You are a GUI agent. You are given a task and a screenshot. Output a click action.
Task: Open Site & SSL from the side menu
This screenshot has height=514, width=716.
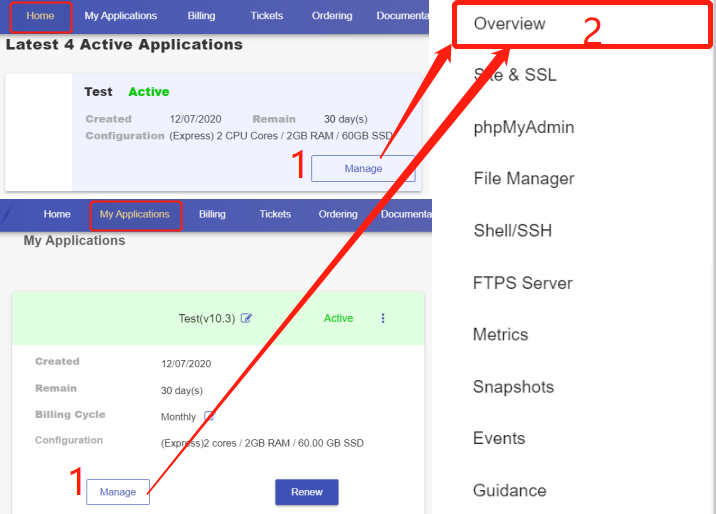[515, 75]
